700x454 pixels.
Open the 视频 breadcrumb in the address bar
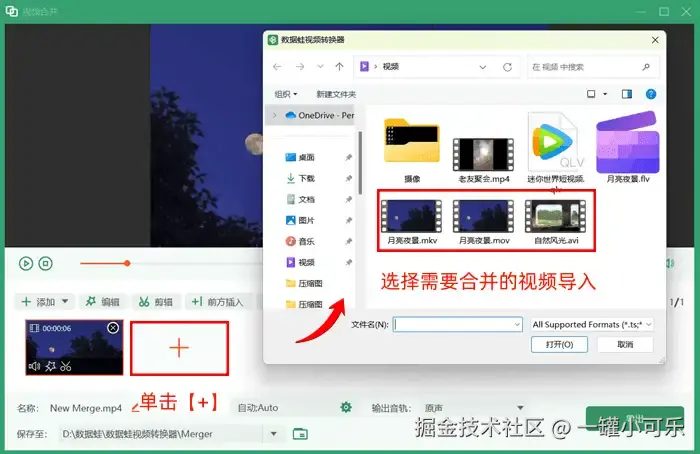[391, 67]
